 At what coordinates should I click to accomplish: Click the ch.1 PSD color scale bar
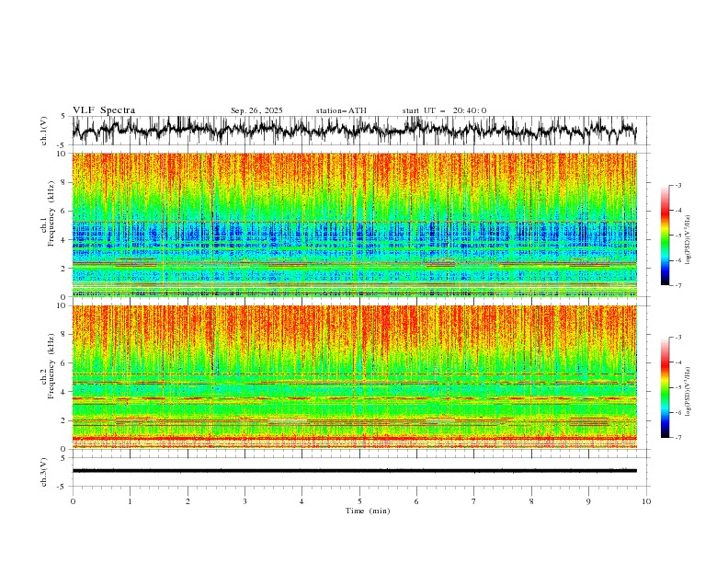665,236
